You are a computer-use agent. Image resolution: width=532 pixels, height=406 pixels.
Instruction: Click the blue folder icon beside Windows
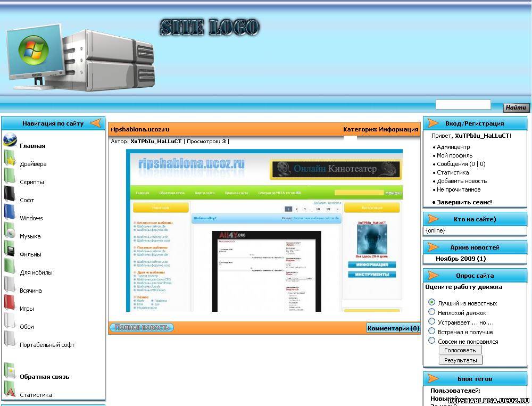click(x=10, y=212)
